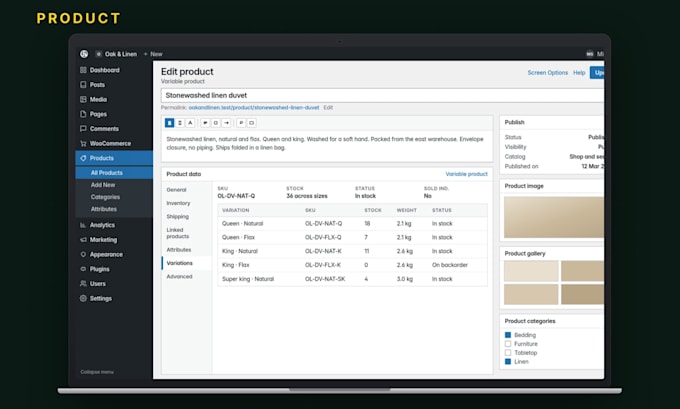Click SKU OL-DV-NAT-SK in table
The height and width of the screenshot is (409, 680).
tap(325, 279)
